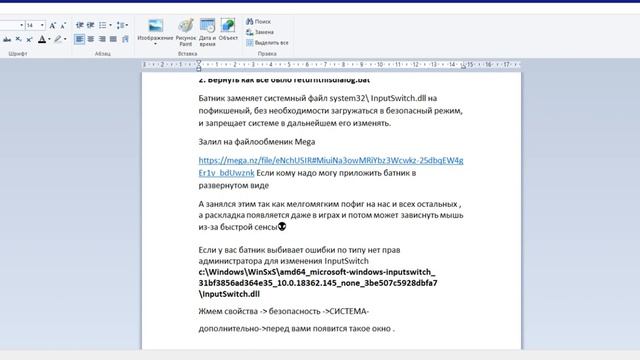This screenshot has width=640, height=360.
Task: Open the paragraph settings dialog icon
Action: 125,39
